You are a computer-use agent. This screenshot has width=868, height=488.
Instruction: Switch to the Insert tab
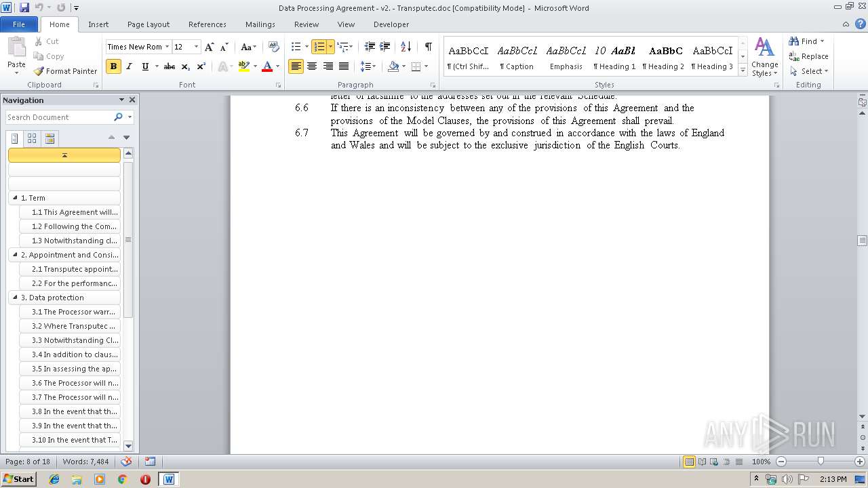pos(98,24)
